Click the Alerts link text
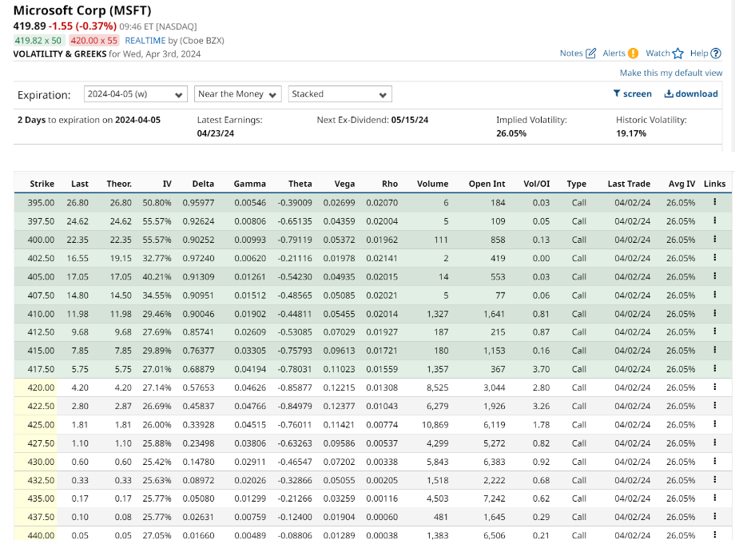The height and width of the screenshot is (560, 747). (x=614, y=54)
